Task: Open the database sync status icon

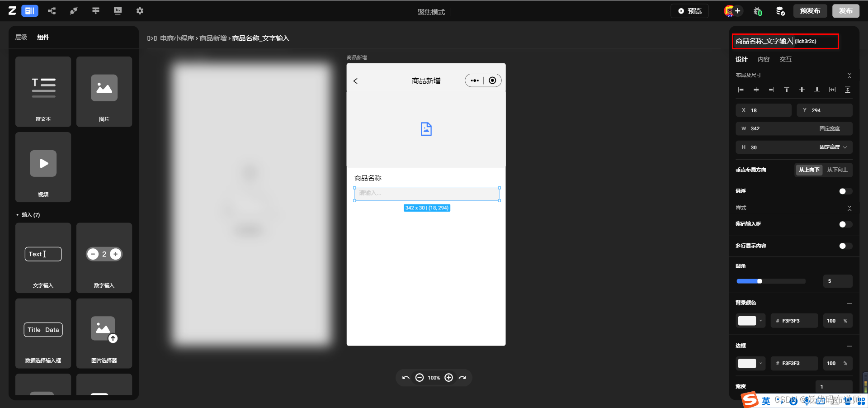Action: point(780,11)
